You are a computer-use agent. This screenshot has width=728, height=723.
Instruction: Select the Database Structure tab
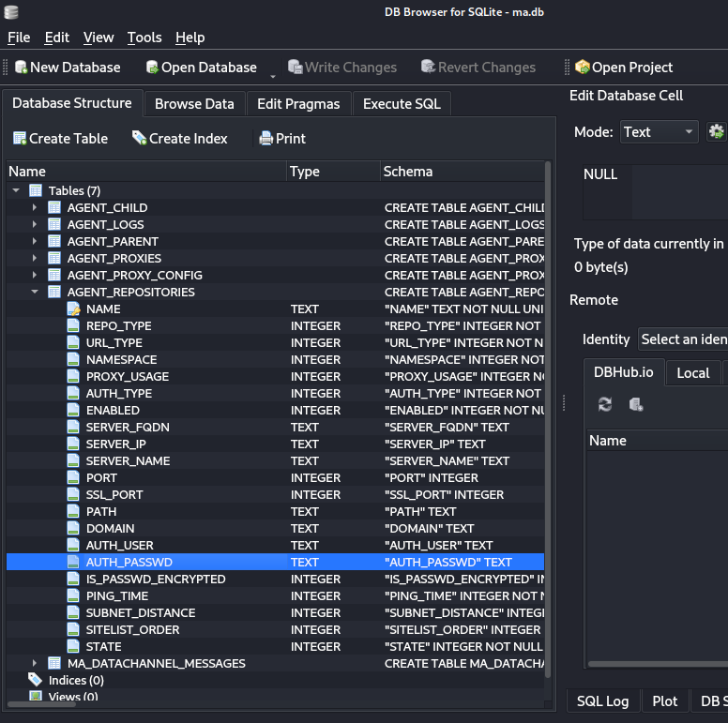[x=72, y=103]
